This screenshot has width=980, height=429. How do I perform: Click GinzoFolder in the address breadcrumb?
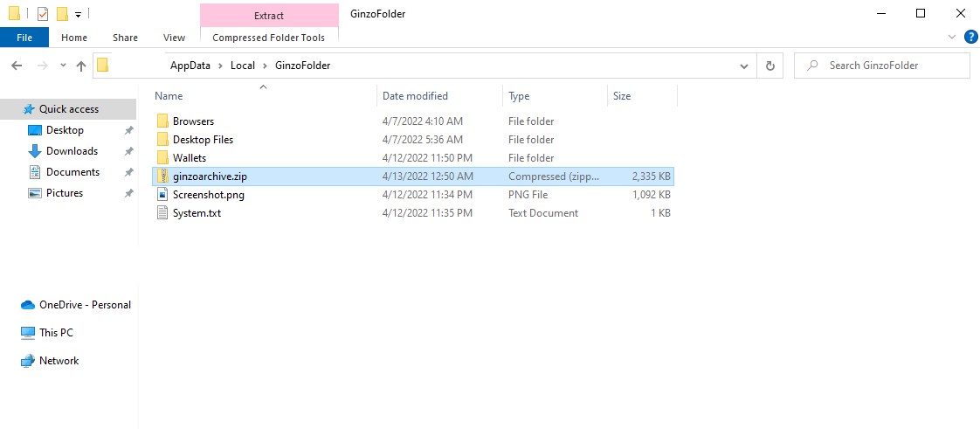(302, 66)
